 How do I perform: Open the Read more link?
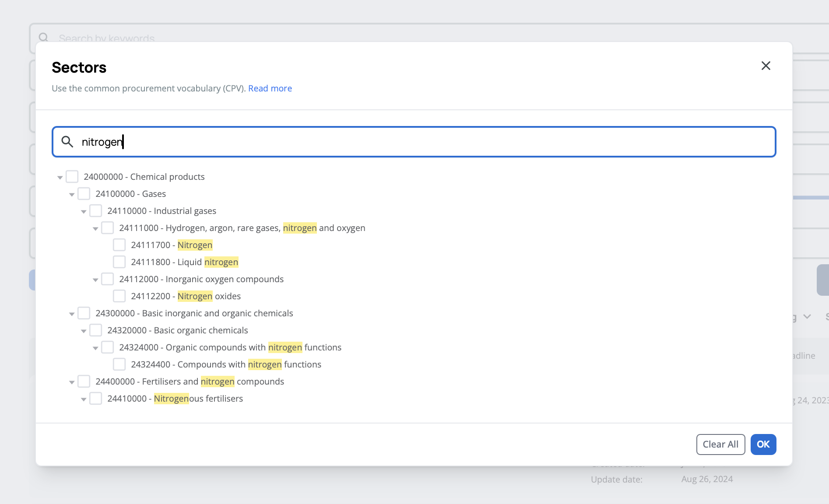270,88
